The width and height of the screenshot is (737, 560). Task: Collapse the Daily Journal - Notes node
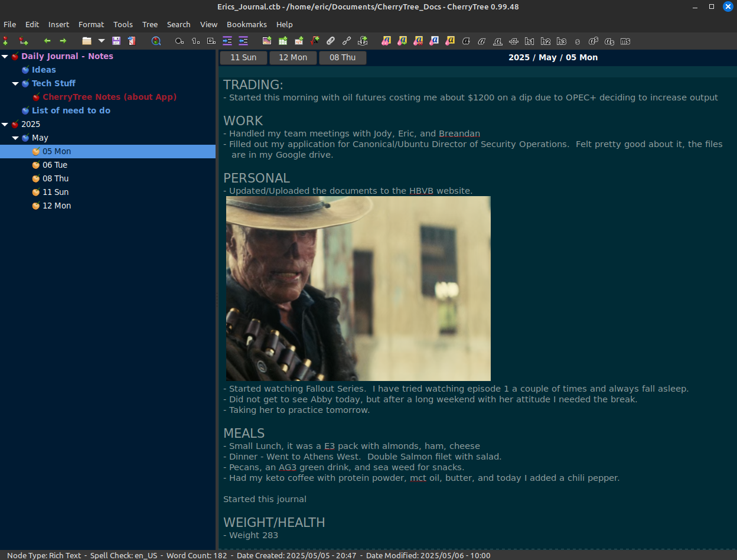[5, 57]
